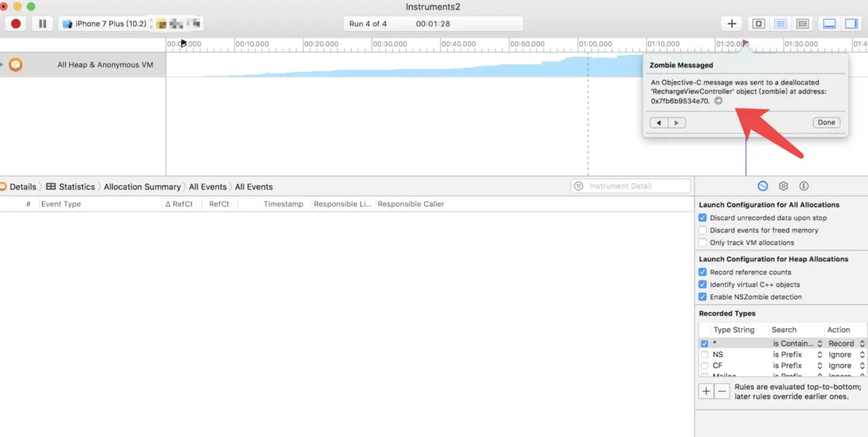Open Record action dropdown for * rule
Image resolution: width=868 pixels, height=437 pixels.
[846, 344]
